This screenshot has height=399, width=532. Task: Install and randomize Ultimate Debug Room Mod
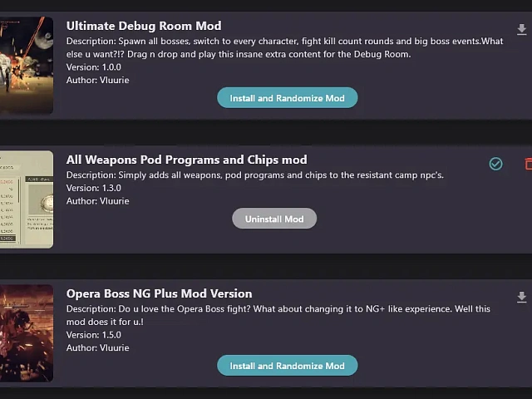(288, 98)
